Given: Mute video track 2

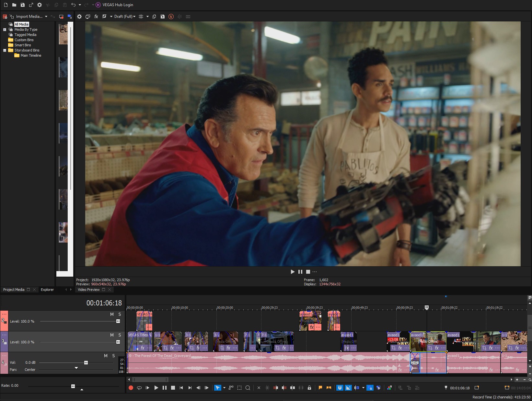Looking at the screenshot, I should (x=112, y=314).
